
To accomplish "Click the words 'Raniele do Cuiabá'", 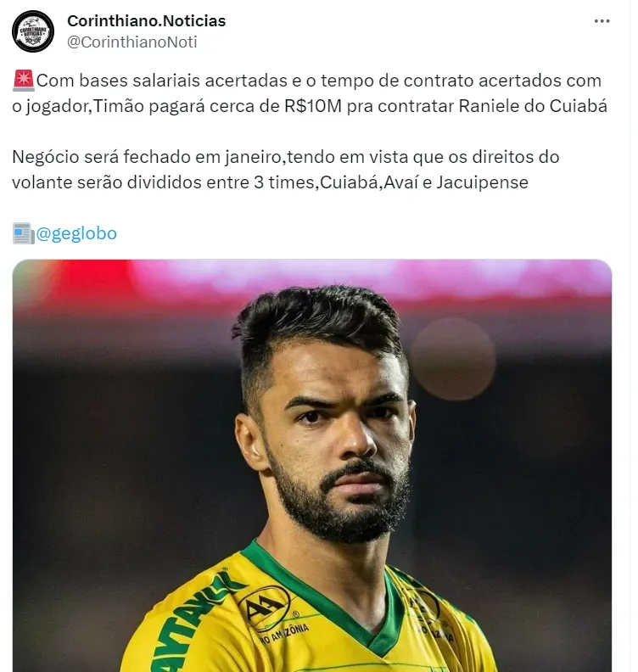I will click(533, 106).
